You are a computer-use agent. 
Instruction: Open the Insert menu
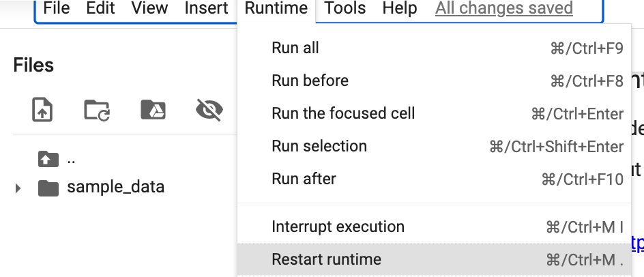tap(206, 8)
